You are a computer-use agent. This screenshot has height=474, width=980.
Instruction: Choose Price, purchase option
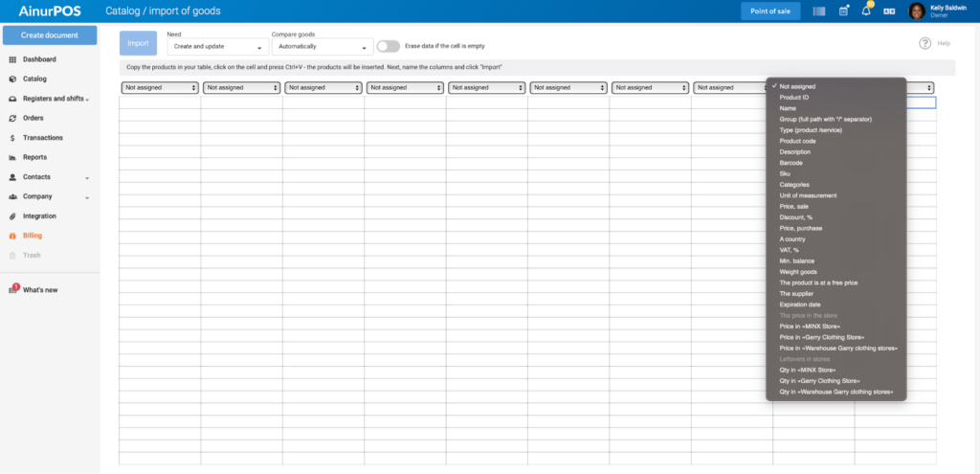(x=836, y=228)
